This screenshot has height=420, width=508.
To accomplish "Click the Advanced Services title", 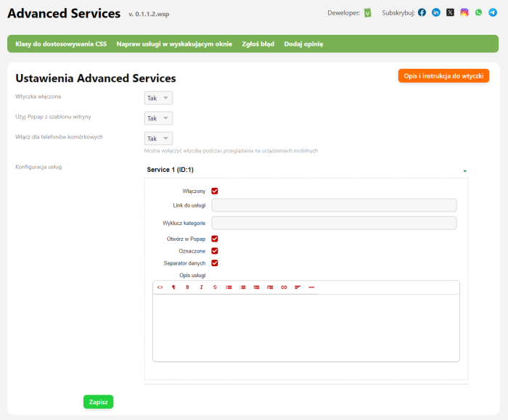I will (x=64, y=14).
